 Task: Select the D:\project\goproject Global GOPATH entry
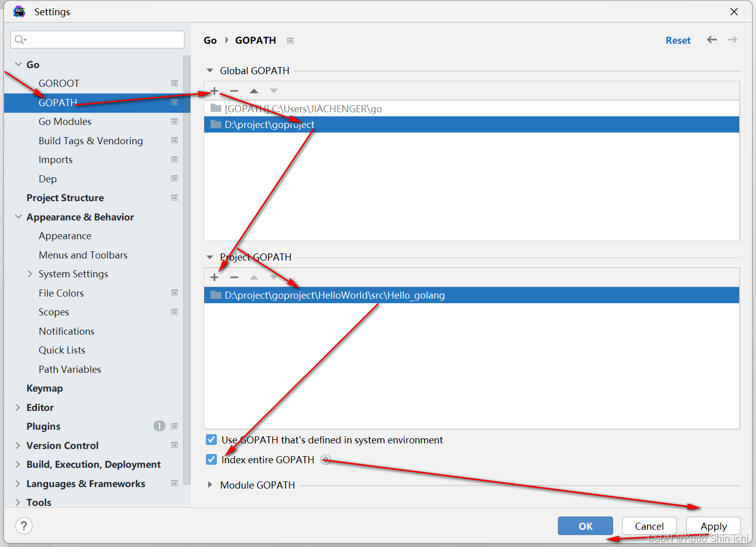click(471, 124)
